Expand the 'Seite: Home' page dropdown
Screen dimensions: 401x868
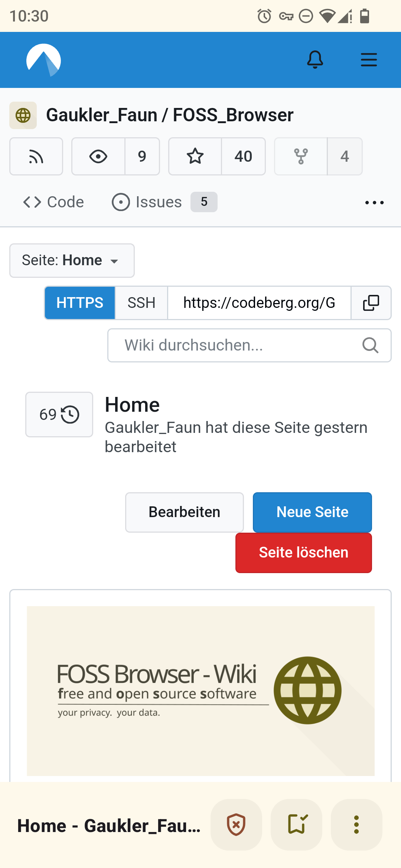72,260
